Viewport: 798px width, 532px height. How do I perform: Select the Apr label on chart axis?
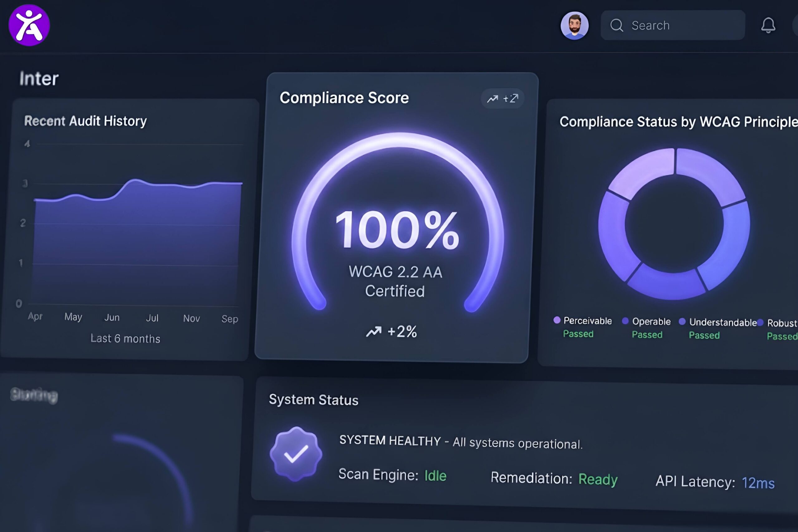[x=35, y=316]
